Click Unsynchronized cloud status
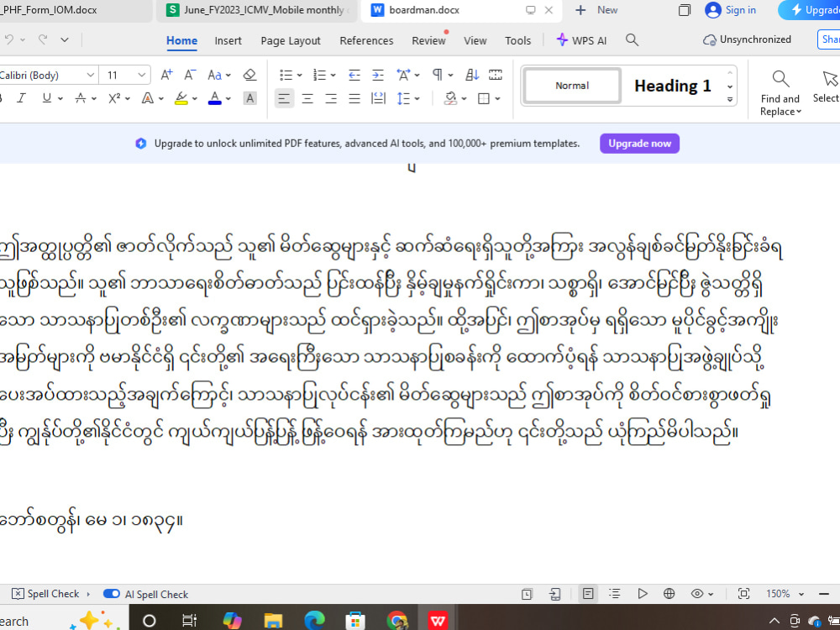 (x=747, y=39)
